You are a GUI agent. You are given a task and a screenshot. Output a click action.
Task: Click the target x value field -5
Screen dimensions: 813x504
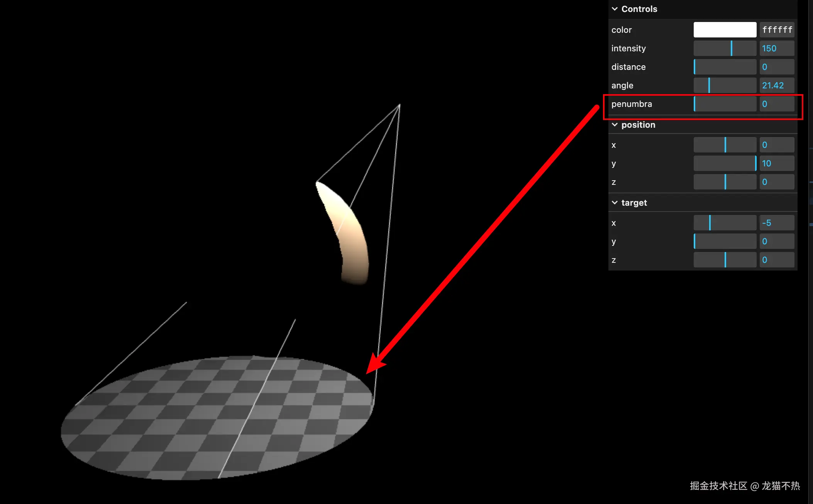click(777, 223)
